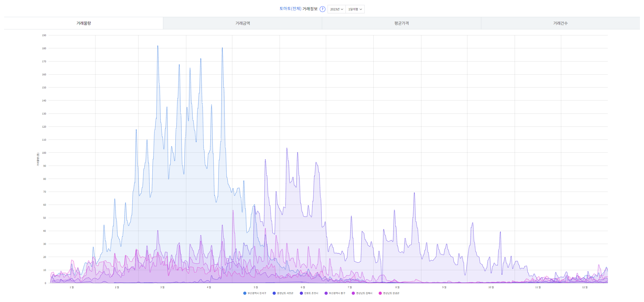
Task: Toggle the 부산광역시 강서구 legend series
Action: click(255, 293)
